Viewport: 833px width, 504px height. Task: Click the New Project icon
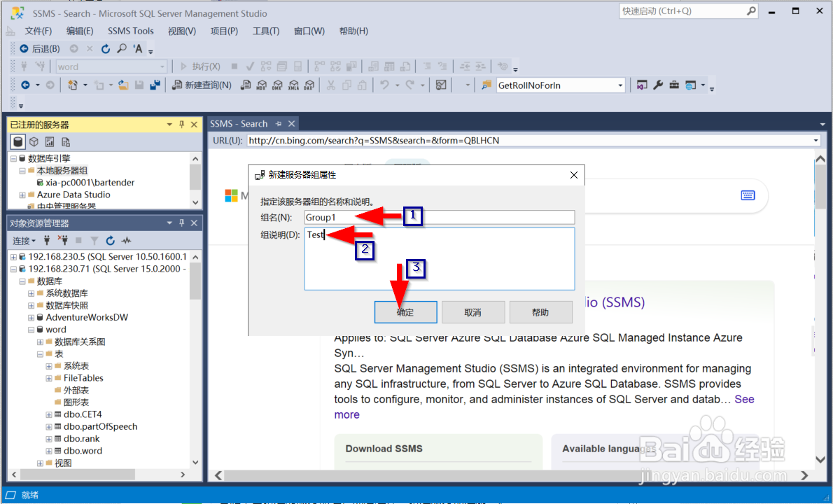tap(73, 85)
